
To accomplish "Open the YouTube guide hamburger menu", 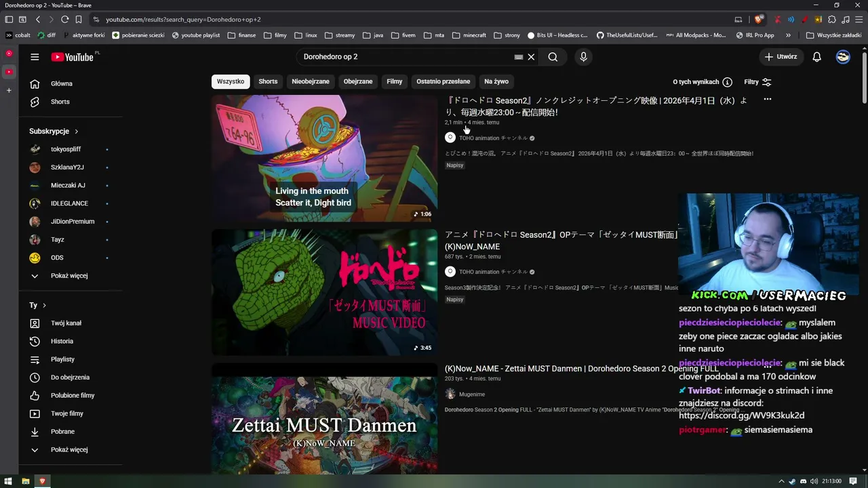I will (x=35, y=57).
